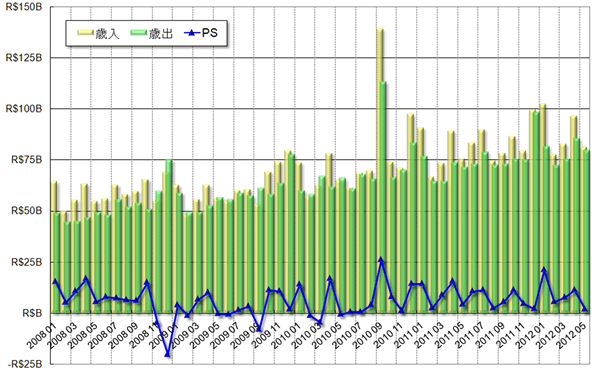The height and width of the screenshot is (371, 599).
Task: Click the -R$25B axis label
Action: pos(25,365)
